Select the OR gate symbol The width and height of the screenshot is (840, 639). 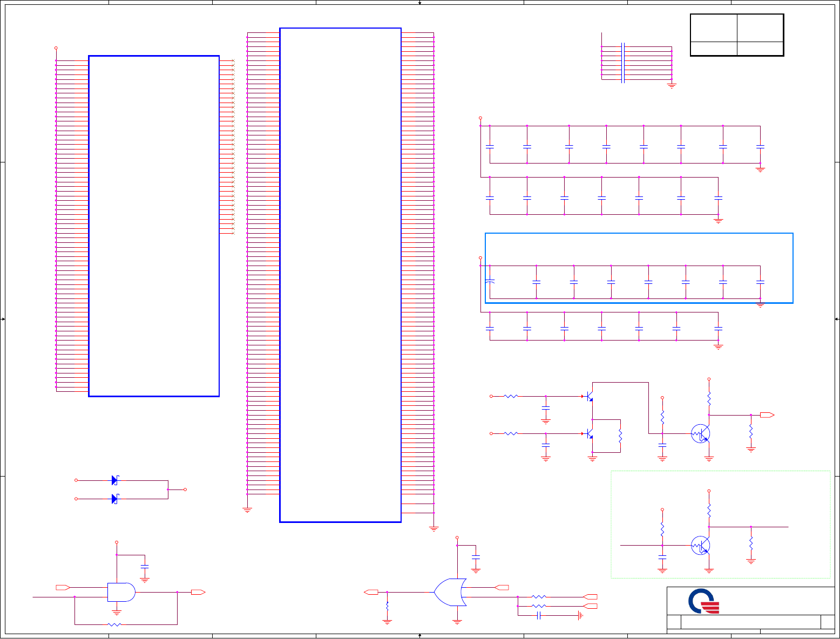point(450,592)
